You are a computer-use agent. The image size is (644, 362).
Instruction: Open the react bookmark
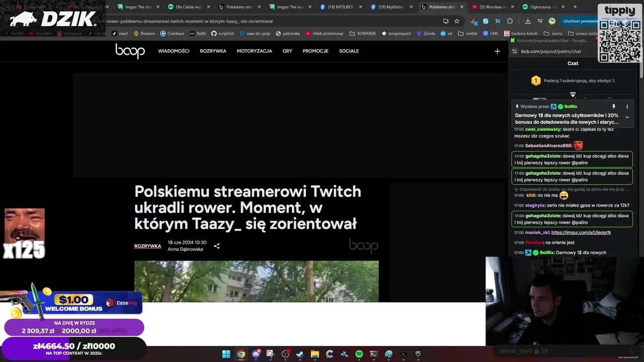[120, 34]
